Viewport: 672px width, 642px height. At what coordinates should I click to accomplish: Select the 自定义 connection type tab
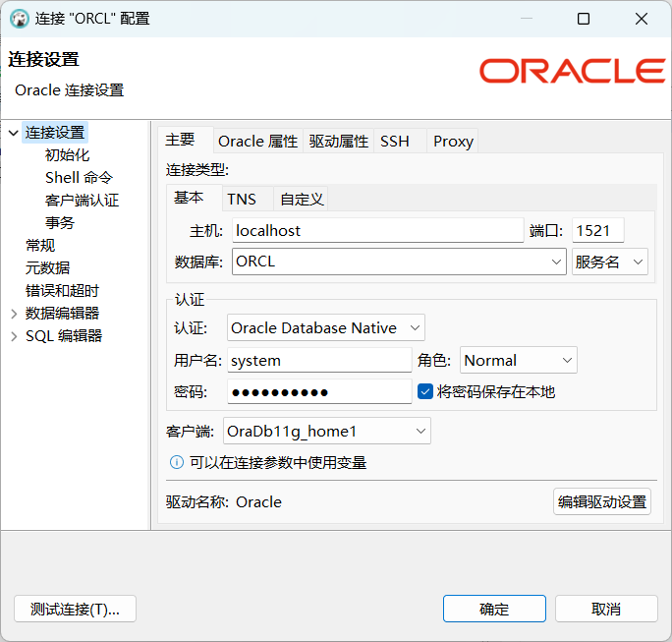302,199
